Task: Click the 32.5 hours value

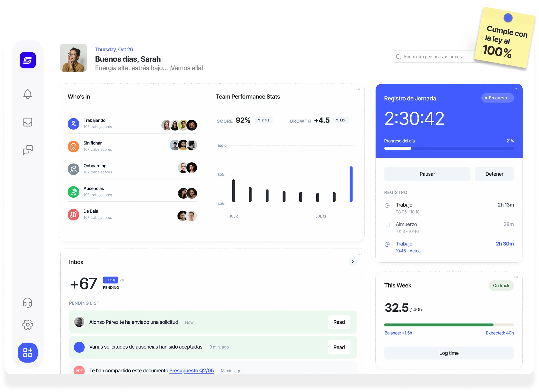Action: (396, 307)
